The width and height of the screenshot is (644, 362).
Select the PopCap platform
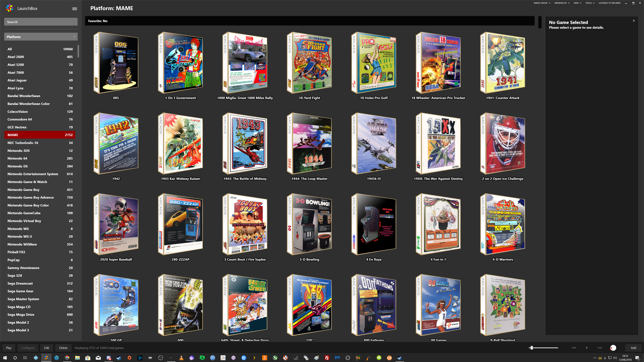(40, 260)
